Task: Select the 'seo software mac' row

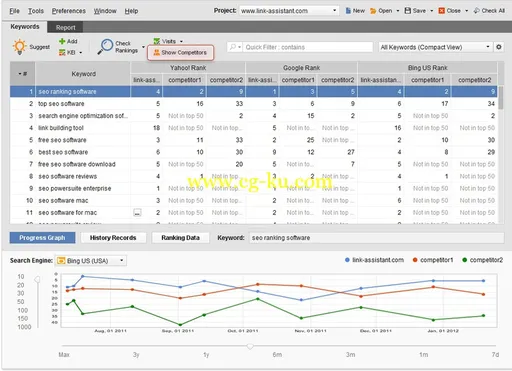Action: point(254,200)
